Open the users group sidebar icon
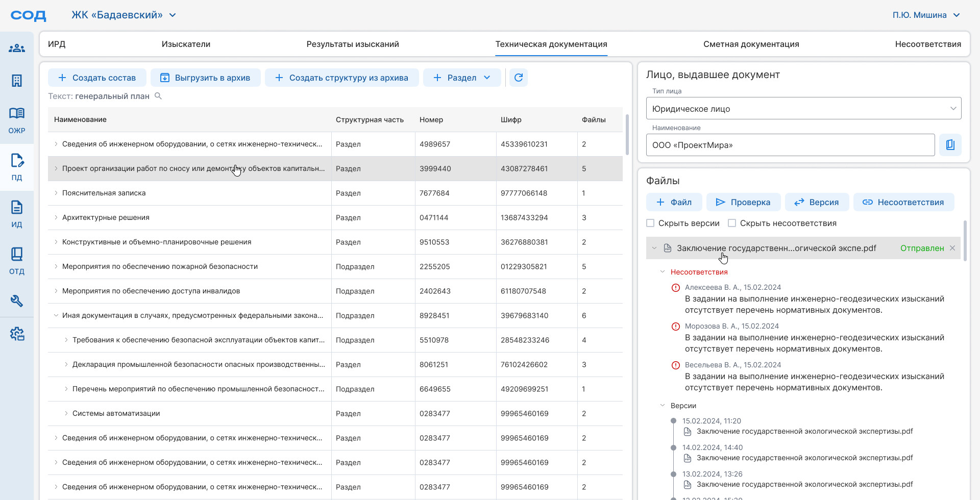The image size is (980, 500). [x=17, y=48]
